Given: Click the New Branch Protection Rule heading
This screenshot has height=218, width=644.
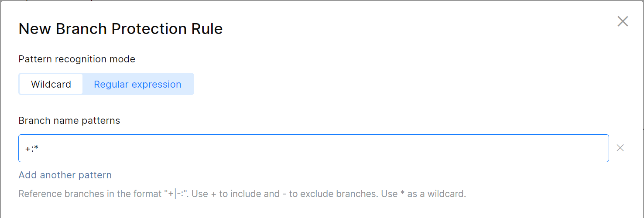Looking at the screenshot, I should click(120, 29).
